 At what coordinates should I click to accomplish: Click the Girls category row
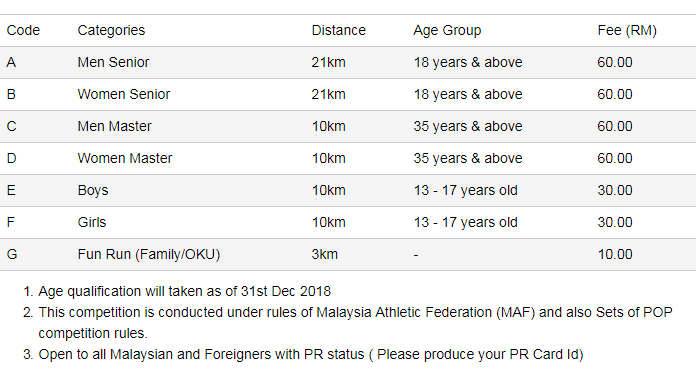348,222
